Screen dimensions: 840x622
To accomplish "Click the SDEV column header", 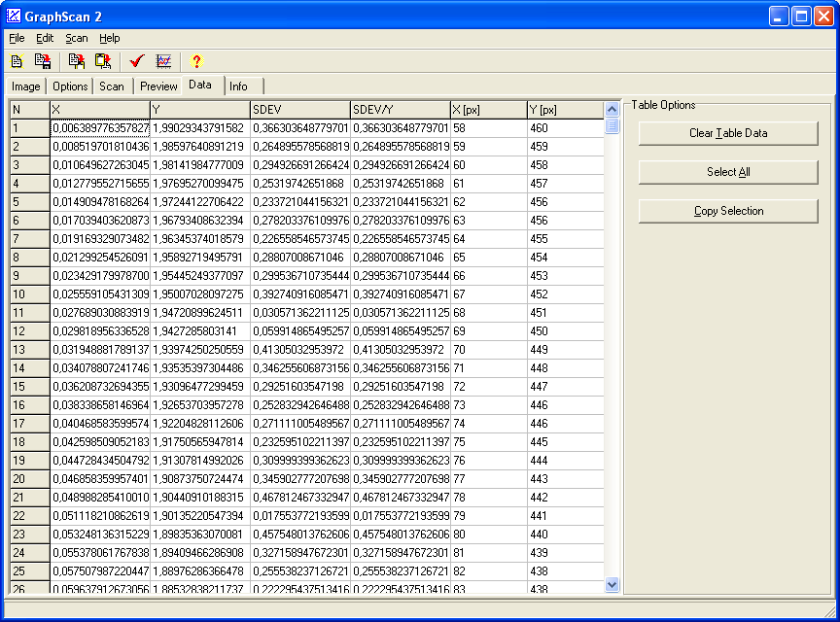I will coord(299,110).
